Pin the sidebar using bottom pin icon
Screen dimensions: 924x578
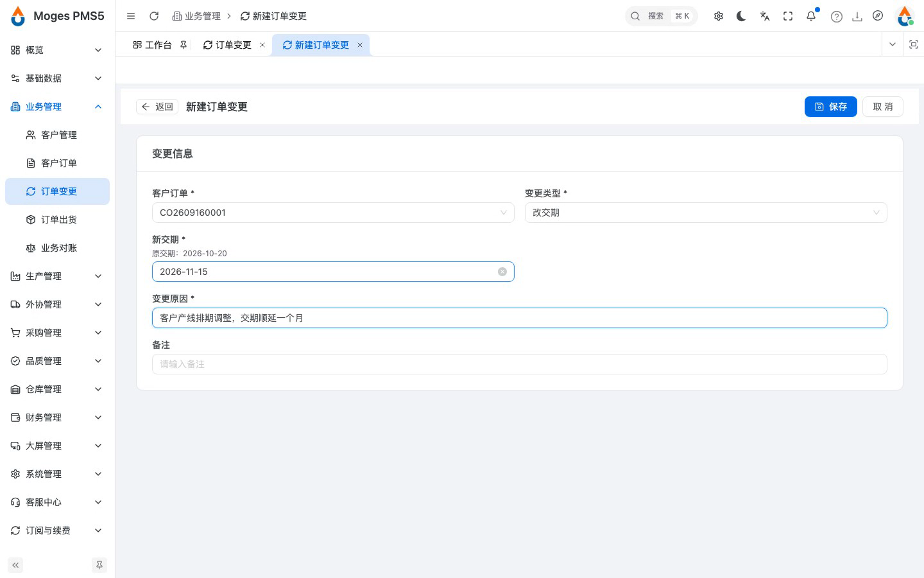[99, 565]
